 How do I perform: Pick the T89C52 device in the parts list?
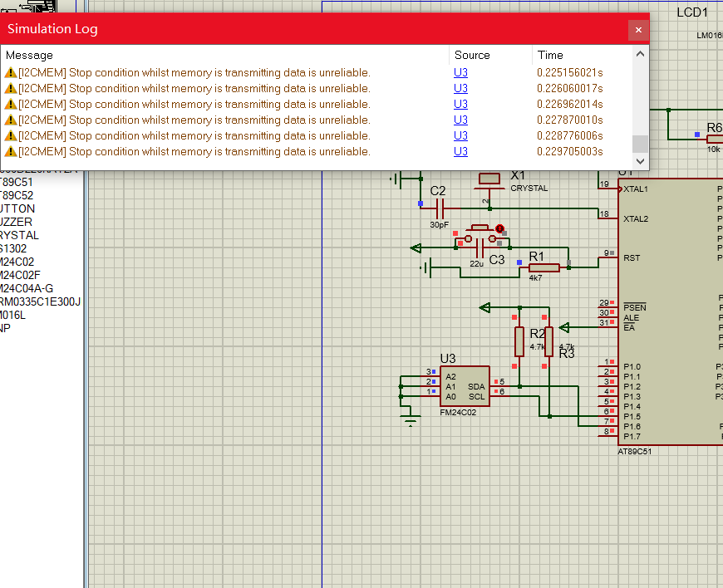17,195
